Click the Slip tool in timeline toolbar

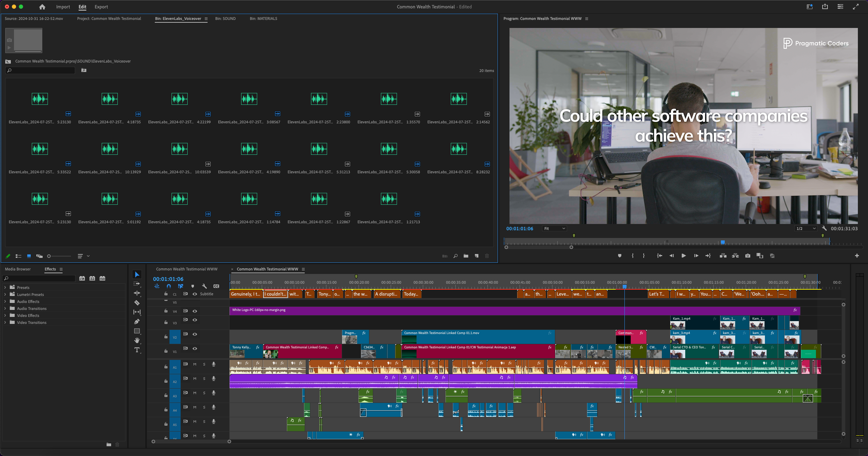[137, 311]
